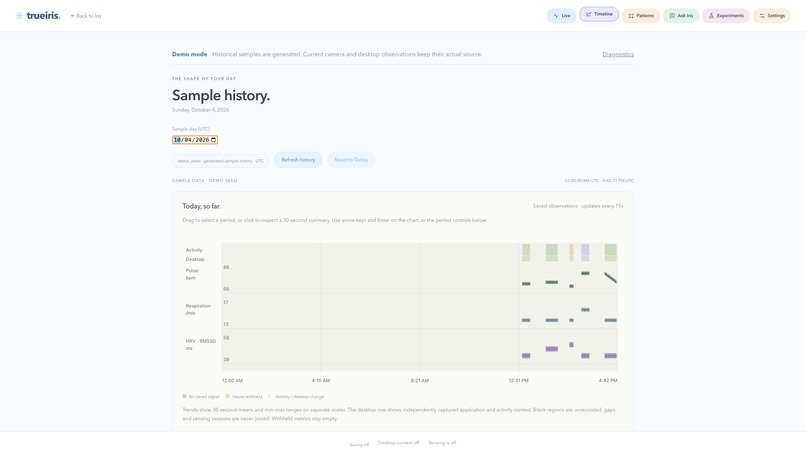Open the Settings tab
The width and height of the screenshot is (806, 453).
(772, 15)
